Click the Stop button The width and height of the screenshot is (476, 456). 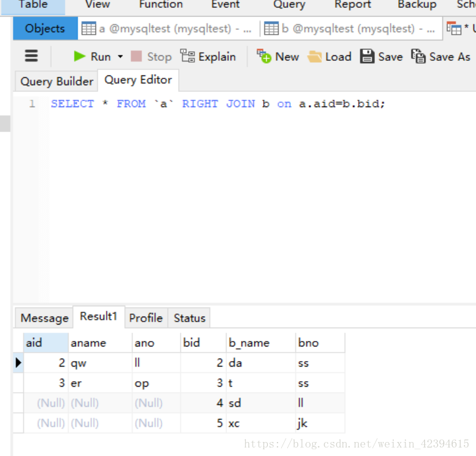pyautogui.click(x=151, y=57)
